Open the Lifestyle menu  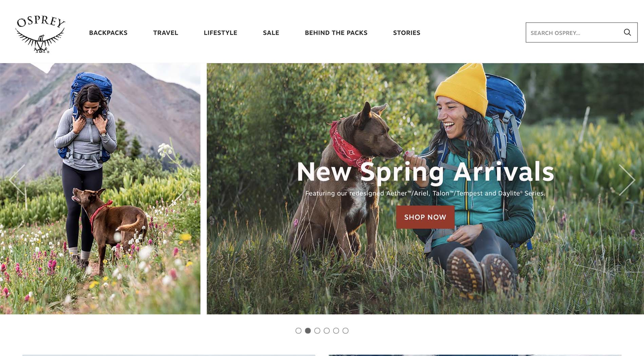221,33
